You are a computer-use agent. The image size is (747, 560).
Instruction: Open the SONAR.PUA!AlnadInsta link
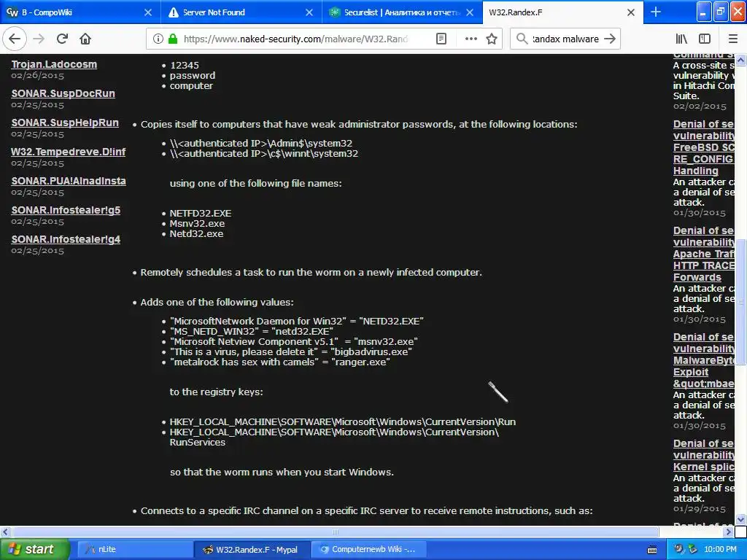click(69, 181)
